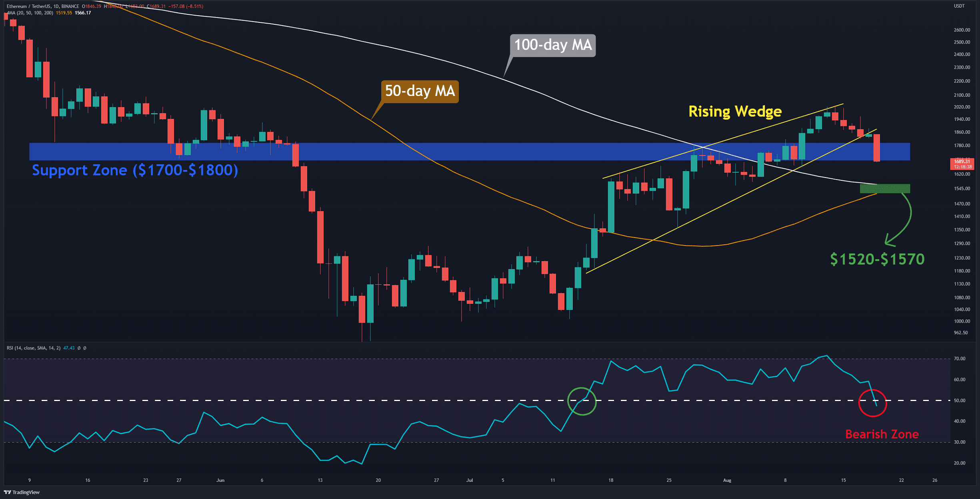Click the closing price value C1689.31

click(156, 6)
